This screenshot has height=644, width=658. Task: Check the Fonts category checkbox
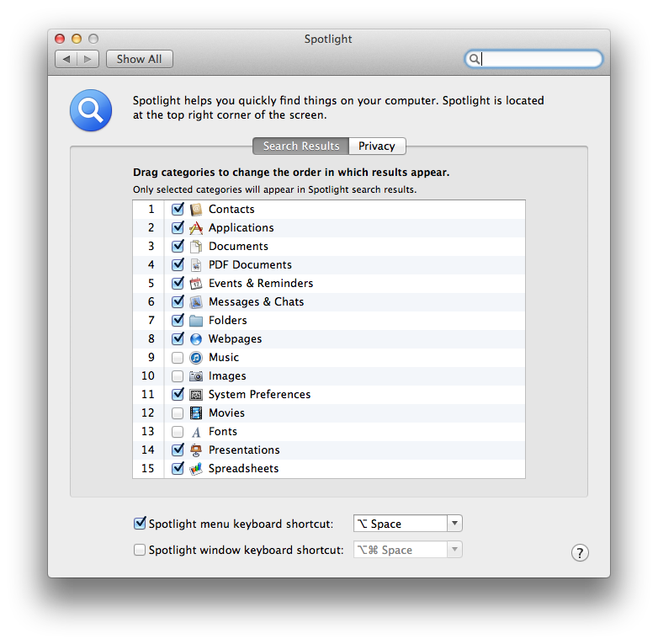point(178,432)
